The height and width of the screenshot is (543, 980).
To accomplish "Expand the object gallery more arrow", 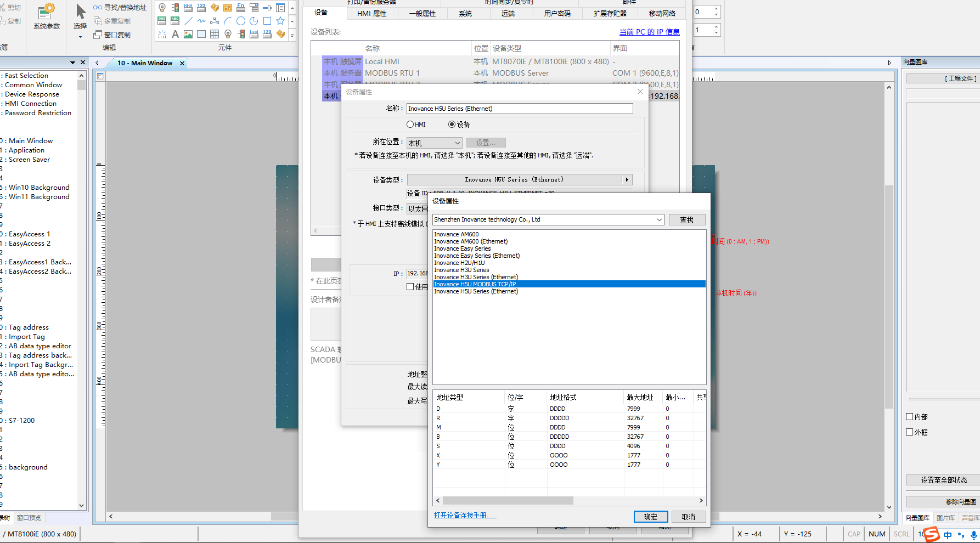I will point(292,35).
